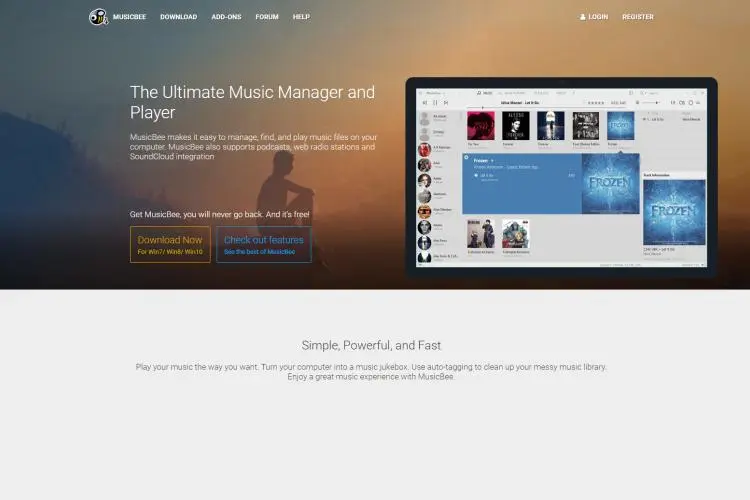This screenshot has height=500, width=750.
Task: Select small Frozen album in top row
Action: (x=620, y=126)
